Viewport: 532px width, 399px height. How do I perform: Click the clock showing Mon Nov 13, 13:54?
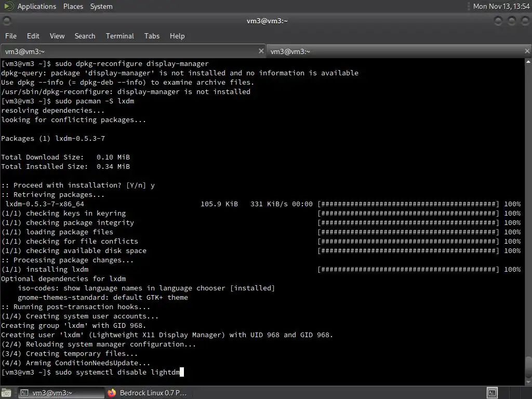tap(501, 6)
